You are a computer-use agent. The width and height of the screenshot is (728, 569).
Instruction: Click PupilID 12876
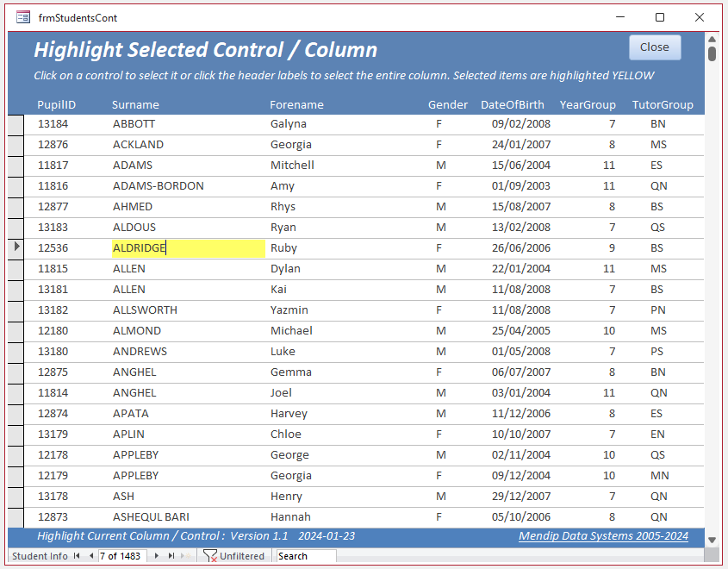(53, 145)
